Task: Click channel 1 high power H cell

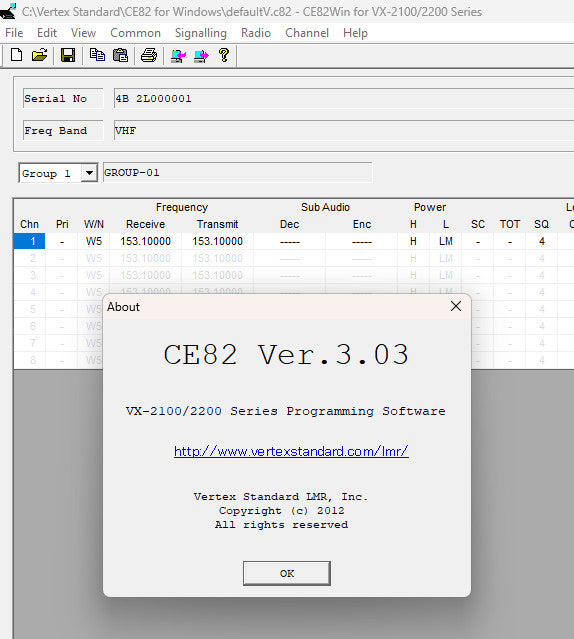Action: pyautogui.click(x=413, y=241)
